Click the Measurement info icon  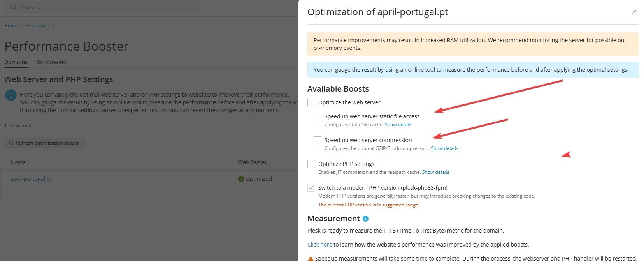click(365, 219)
